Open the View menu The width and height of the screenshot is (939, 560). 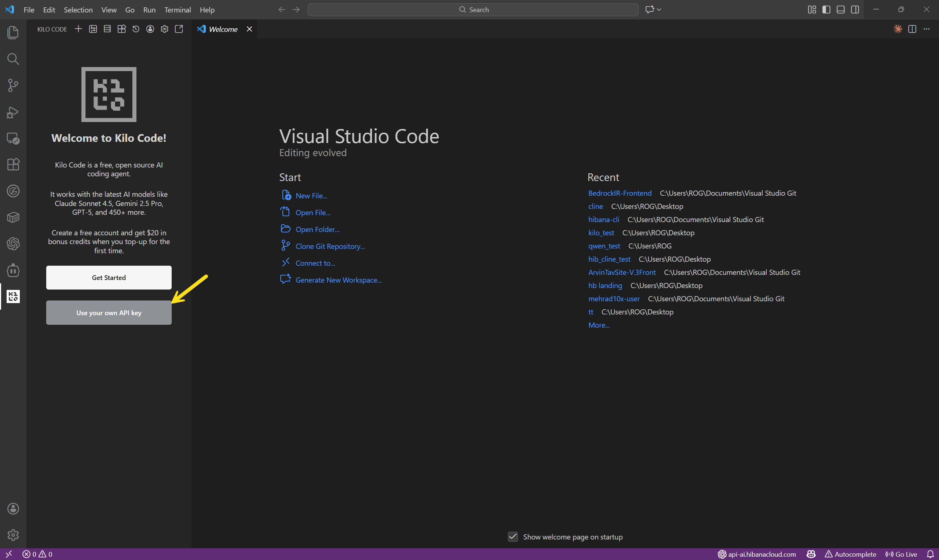(109, 10)
